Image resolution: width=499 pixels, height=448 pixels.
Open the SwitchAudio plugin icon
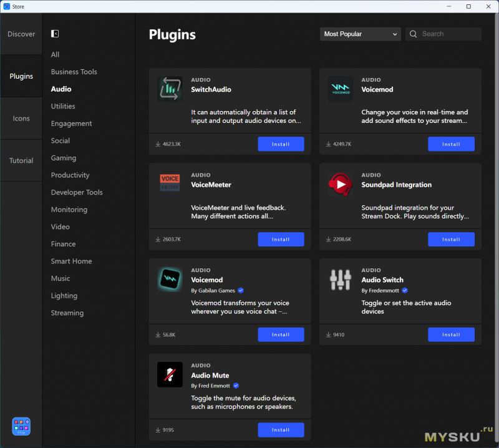(x=170, y=89)
